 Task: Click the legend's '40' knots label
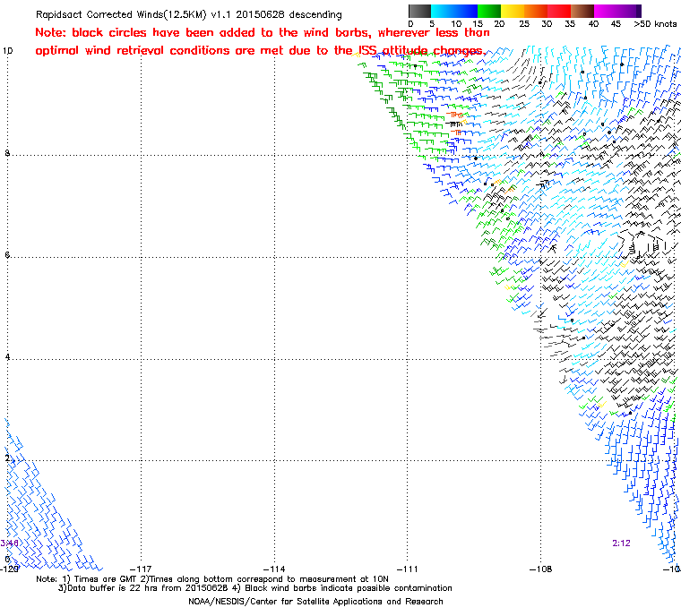(x=593, y=24)
